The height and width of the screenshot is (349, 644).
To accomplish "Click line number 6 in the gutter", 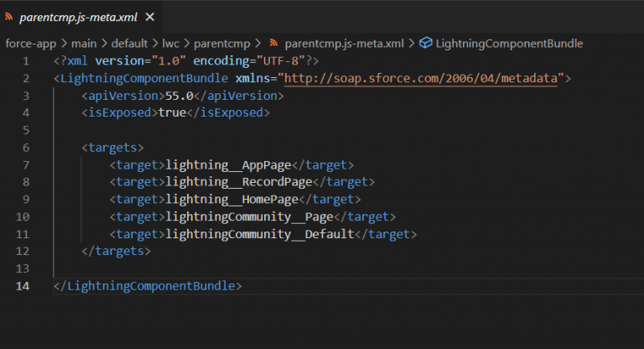I will point(26,148).
